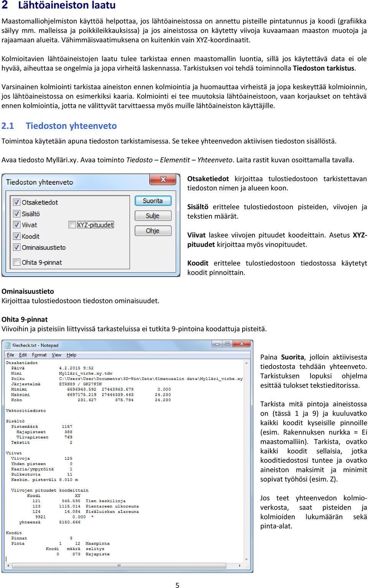Screen dimensions: 368x588
Task: Toggle the Otsaketiedot checkbox
Action: coord(17,202)
